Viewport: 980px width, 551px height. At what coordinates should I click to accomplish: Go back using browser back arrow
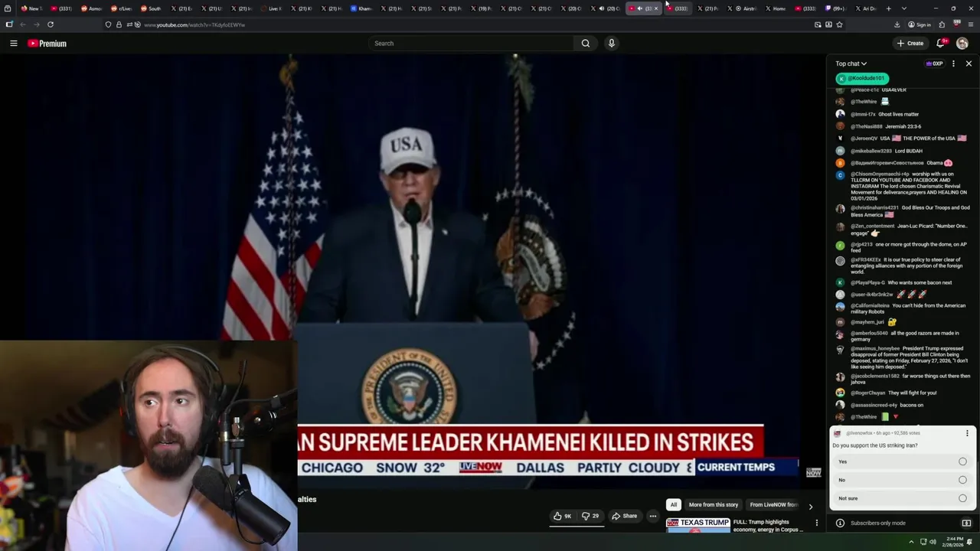[22, 24]
